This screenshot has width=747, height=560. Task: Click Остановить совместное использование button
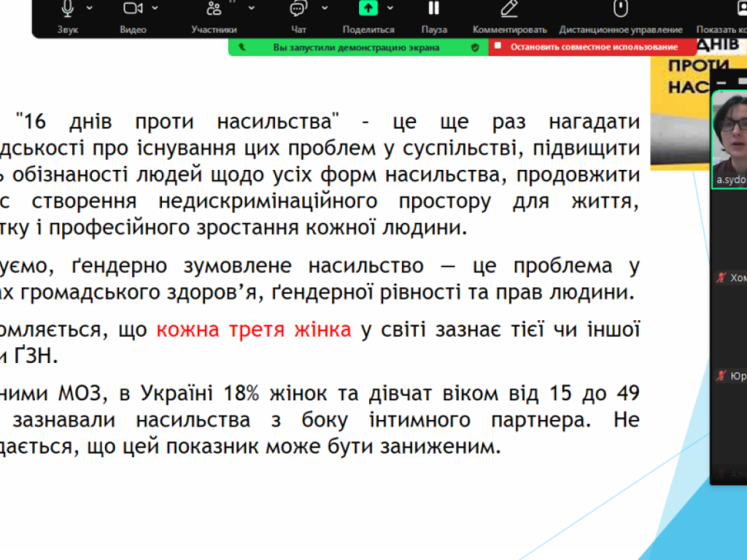tap(592, 47)
